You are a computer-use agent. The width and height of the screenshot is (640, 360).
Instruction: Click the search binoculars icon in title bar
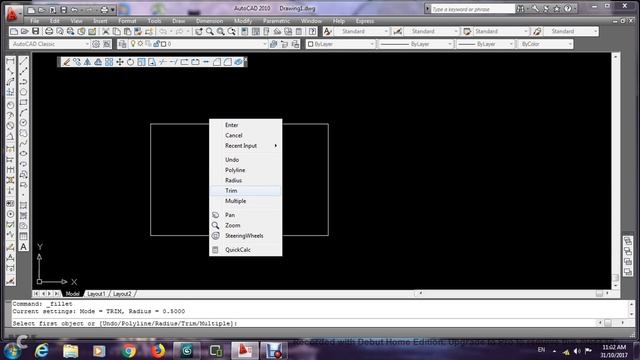point(520,9)
